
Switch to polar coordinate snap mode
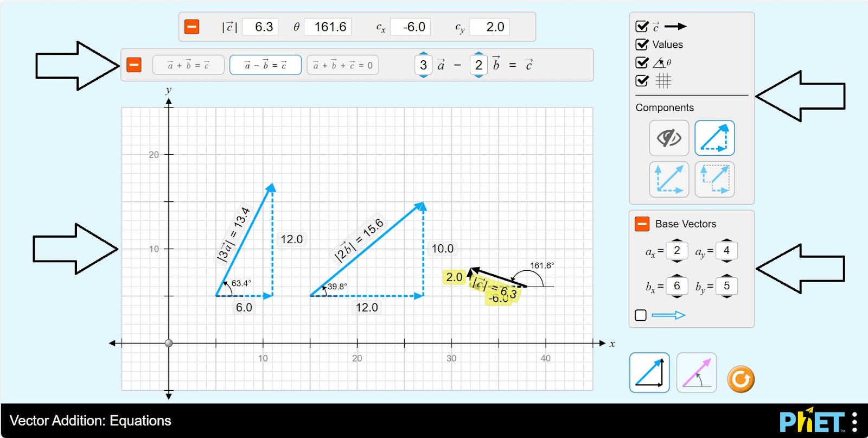tap(697, 373)
